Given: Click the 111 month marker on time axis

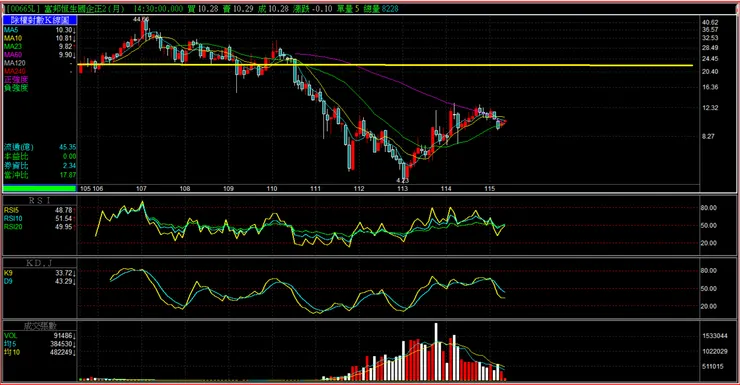Looking at the screenshot, I should coord(315,189).
